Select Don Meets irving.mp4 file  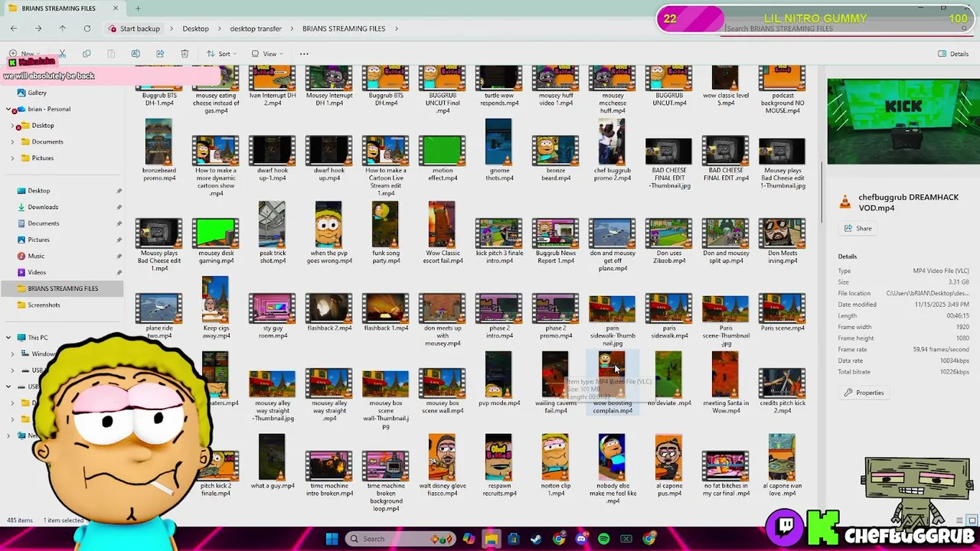pos(782,241)
